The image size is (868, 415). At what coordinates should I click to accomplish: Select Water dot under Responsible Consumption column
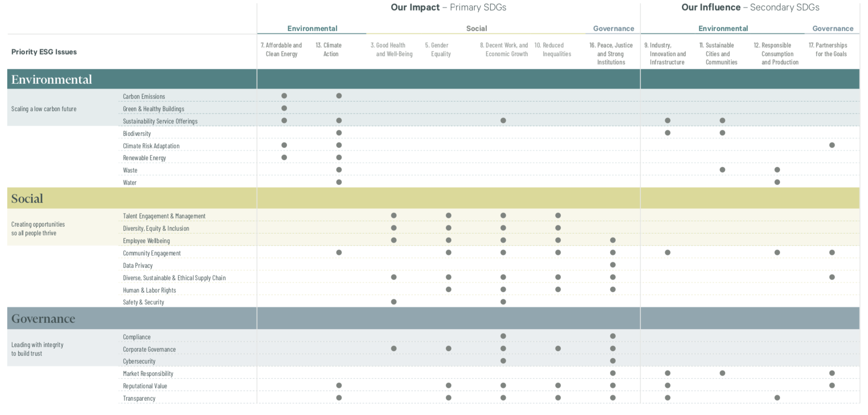click(x=777, y=182)
